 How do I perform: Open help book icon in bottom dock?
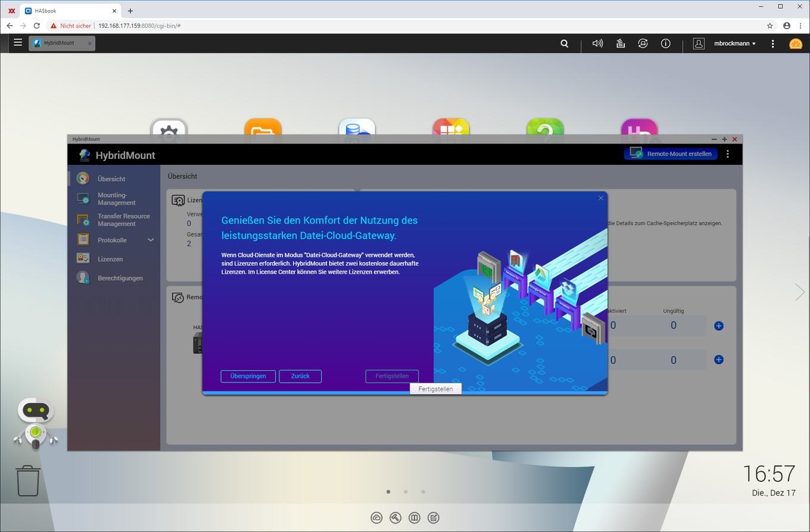415,518
